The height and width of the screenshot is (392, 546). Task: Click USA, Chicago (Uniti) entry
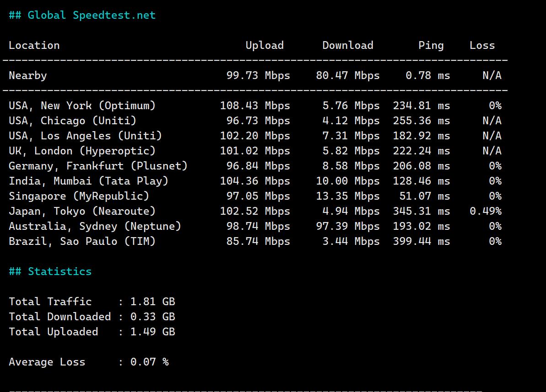73,121
